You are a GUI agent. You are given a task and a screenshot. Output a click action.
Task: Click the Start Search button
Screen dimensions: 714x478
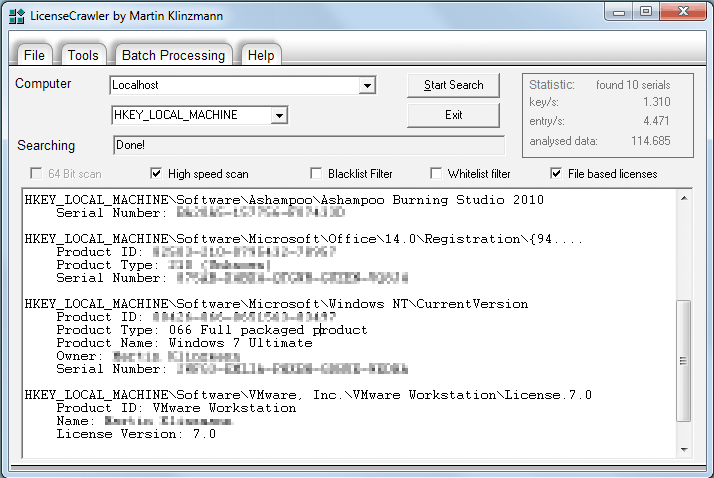pyautogui.click(x=454, y=85)
